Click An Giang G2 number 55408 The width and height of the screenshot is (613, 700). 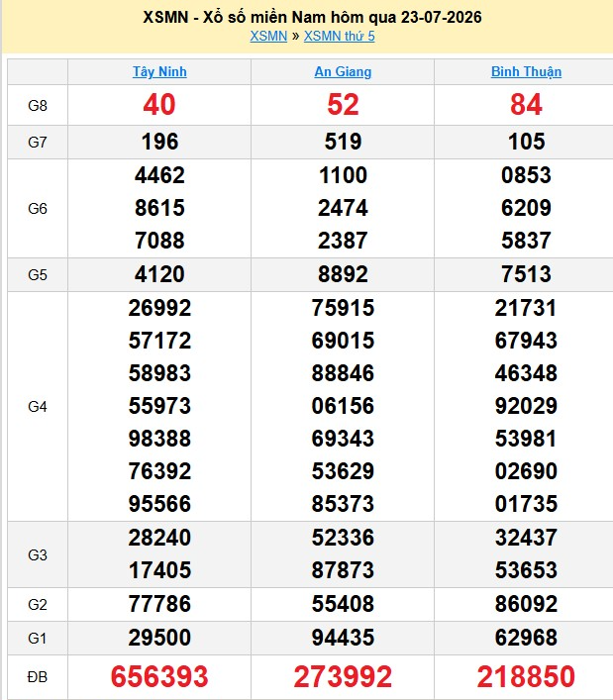pos(343,604)
